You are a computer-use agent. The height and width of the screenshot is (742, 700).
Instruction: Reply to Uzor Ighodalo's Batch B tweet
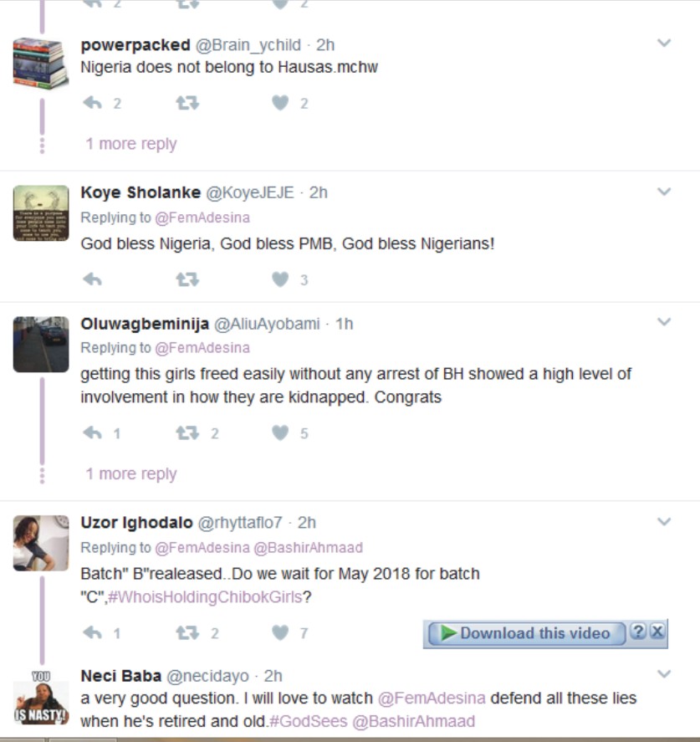pyautogui.click(x=93, y=633)
